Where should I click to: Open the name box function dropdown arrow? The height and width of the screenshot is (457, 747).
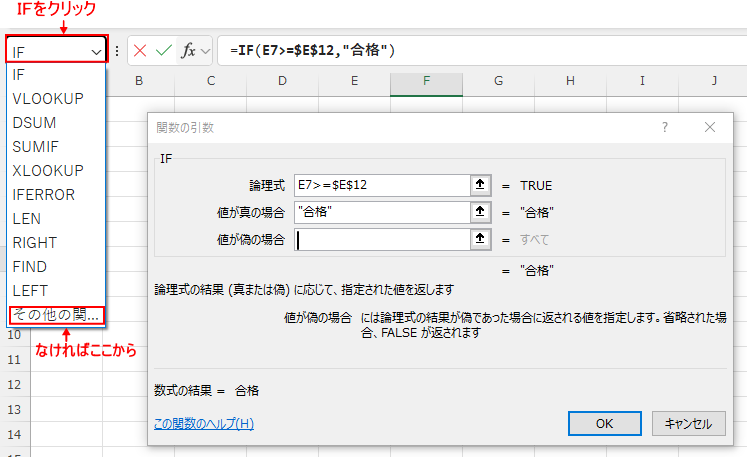click(96, 52)
